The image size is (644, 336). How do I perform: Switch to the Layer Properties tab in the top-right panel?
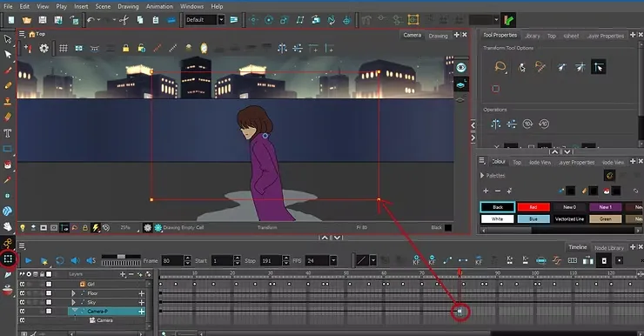tap(606, 36)
